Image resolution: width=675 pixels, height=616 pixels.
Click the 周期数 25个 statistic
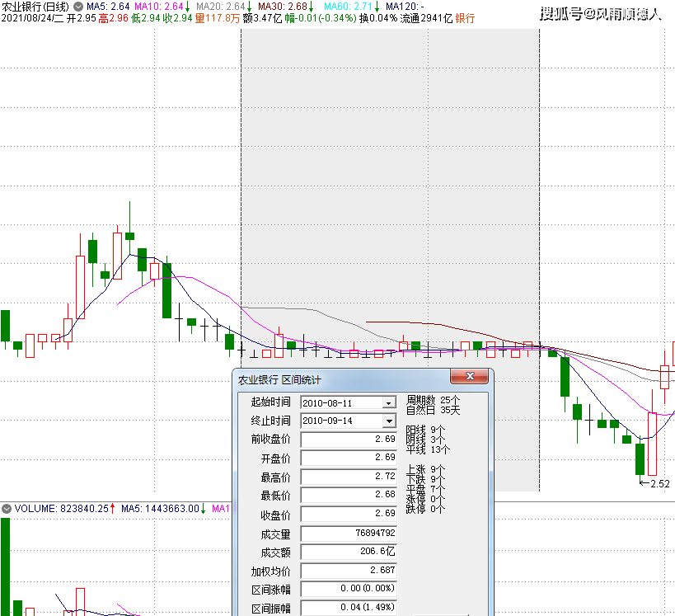click(433, 400)
